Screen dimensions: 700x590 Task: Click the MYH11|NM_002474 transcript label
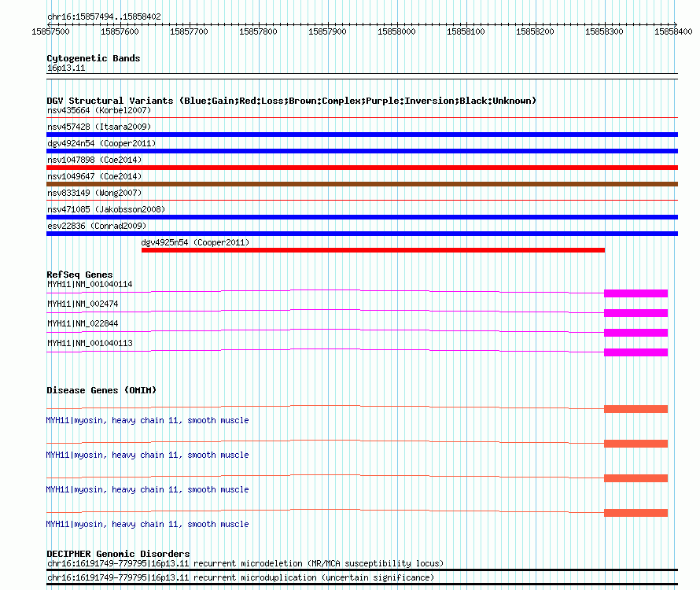coord(83,304)
